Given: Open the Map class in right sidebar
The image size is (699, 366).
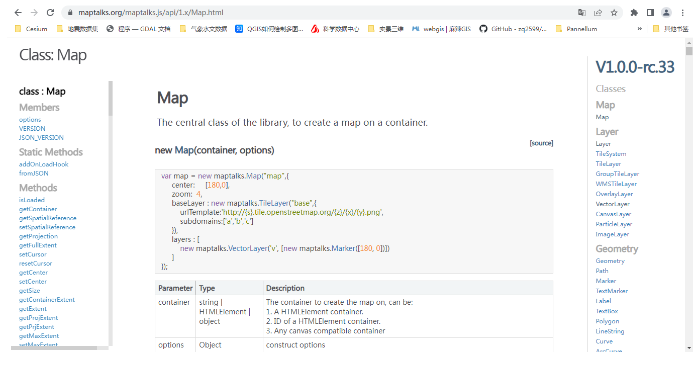Looking at the screenshot, I should (602, 117).
